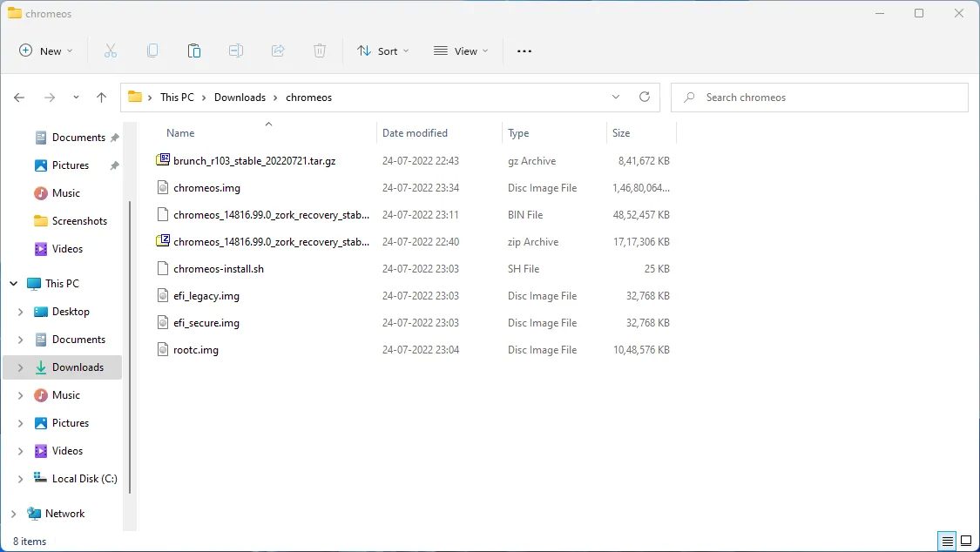
Task: Unpin Documents from Quick access
Action: (114, 138)
